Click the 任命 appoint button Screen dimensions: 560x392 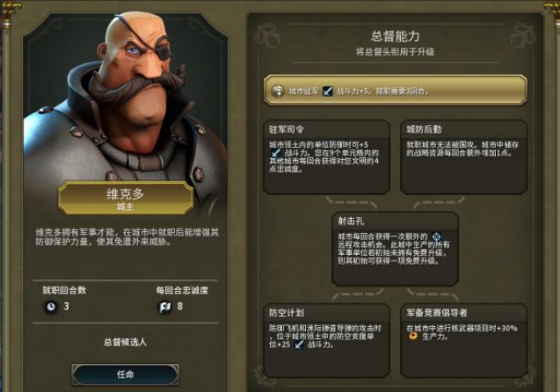125,374
